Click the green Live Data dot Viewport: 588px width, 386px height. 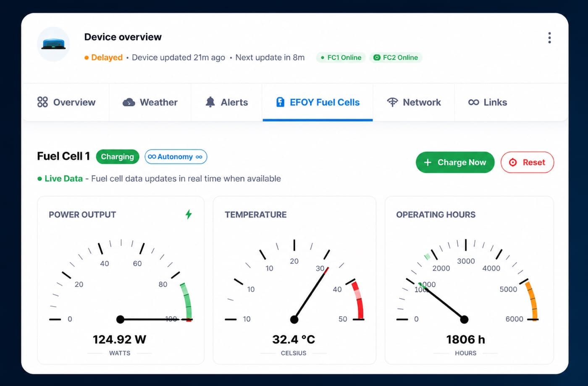(39, 179)
